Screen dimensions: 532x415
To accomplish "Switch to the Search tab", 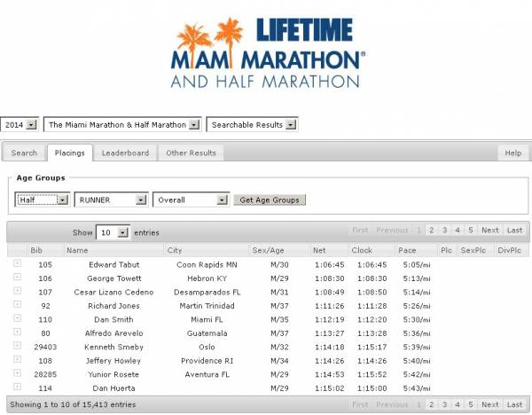I will click(24, 153).
